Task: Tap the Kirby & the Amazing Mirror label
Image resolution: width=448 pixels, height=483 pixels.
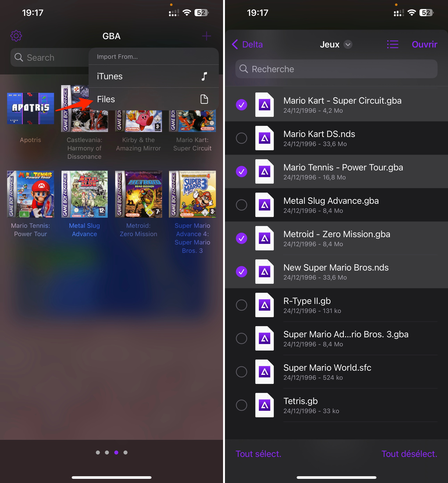Action: pyautogui.click(x=138, y=144)
